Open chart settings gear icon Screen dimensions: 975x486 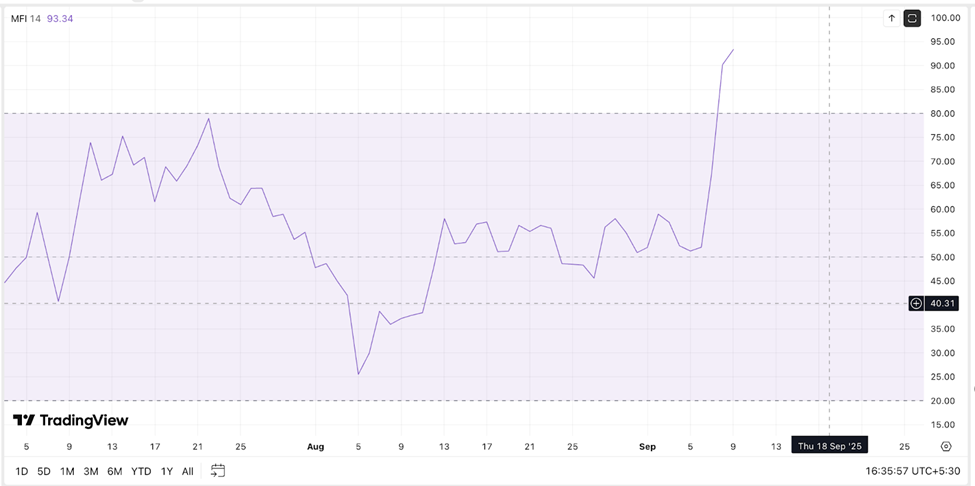point(945,446)
